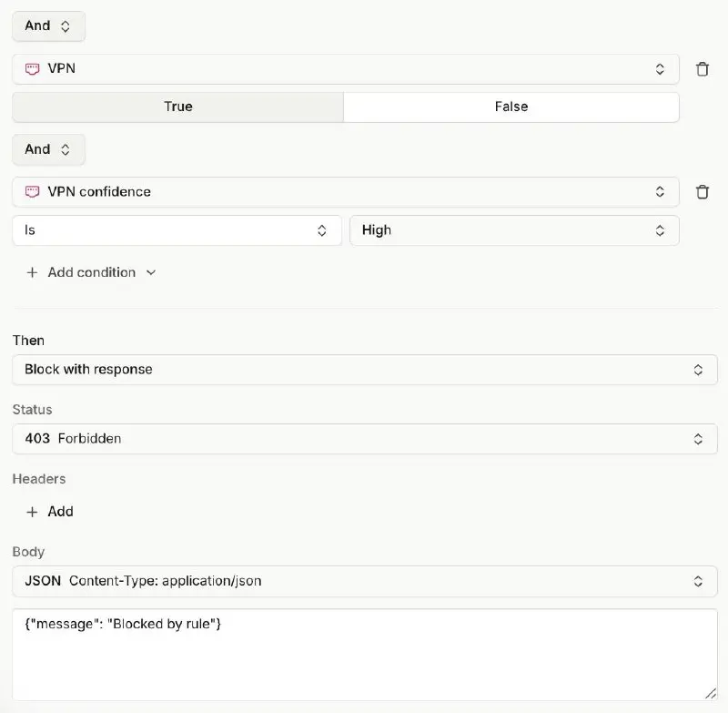Click the VPN network icon
The height and width of the screenshot is (713, 728).
click(32, 69)
